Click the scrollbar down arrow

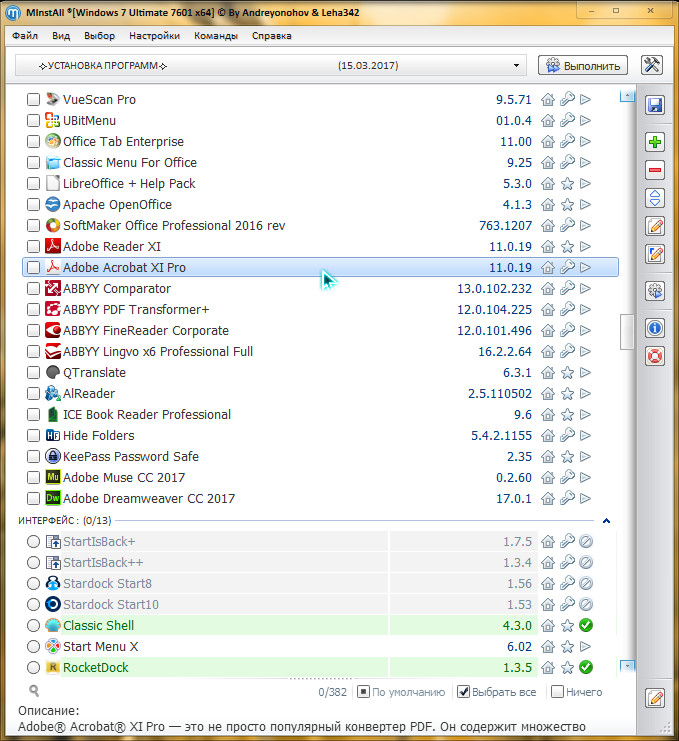(x=627, y=666)
